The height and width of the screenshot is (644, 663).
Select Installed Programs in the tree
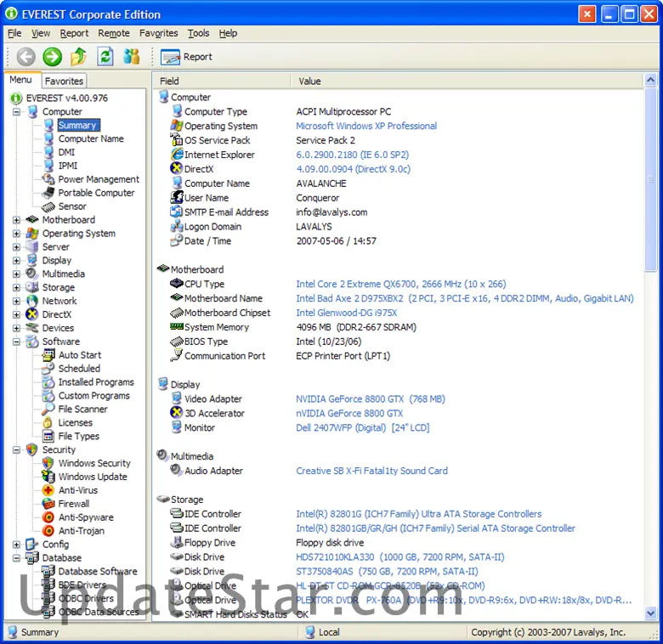click(96, 382)
